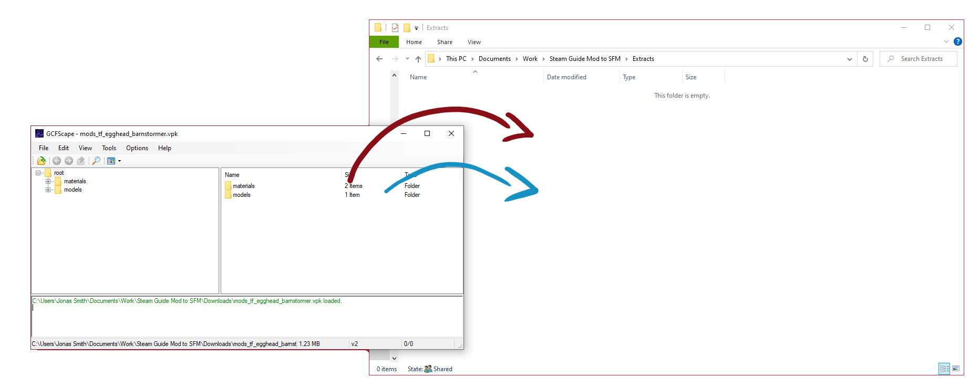
Task: Click the materials folder icon in file list
Action: [228, 186]
